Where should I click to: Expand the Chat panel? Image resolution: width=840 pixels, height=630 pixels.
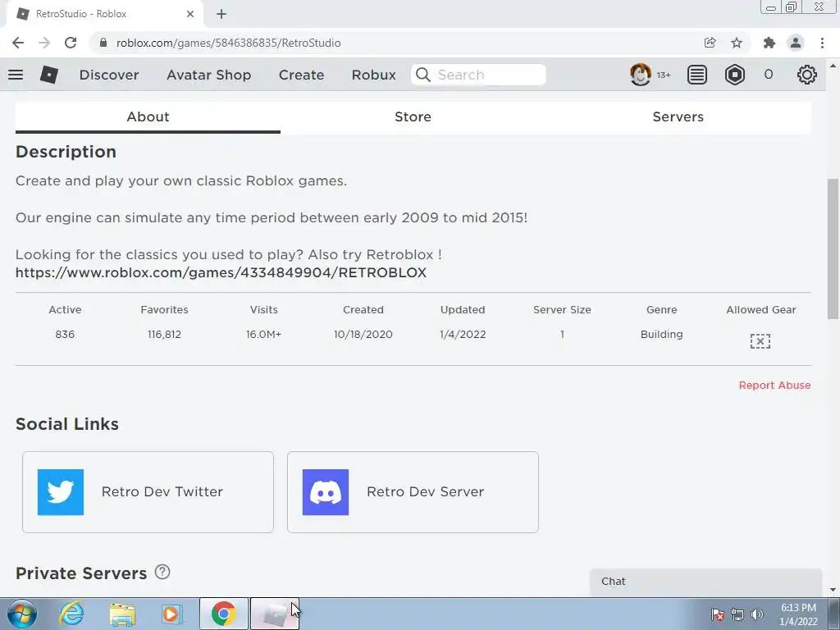tap(705, 582)
